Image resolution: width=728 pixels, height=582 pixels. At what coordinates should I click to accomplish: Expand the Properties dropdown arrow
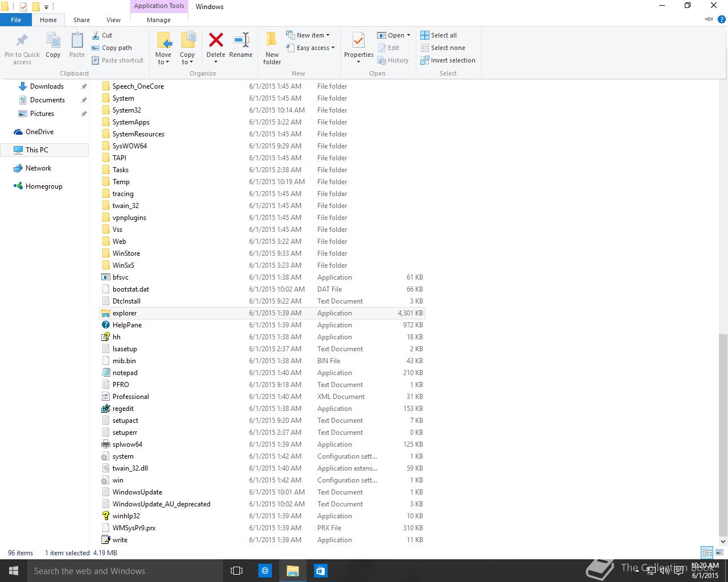tap(358, 62)
